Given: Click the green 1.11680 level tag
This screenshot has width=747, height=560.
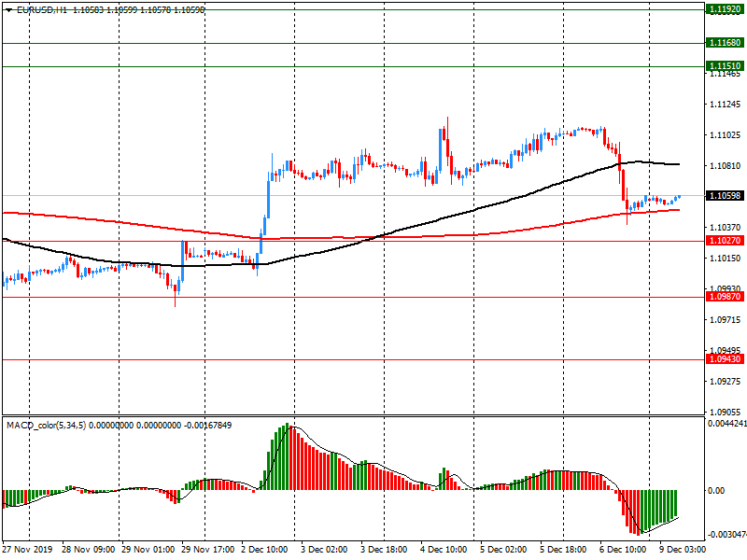Looking at the screenshot, I should click(725, 43).
